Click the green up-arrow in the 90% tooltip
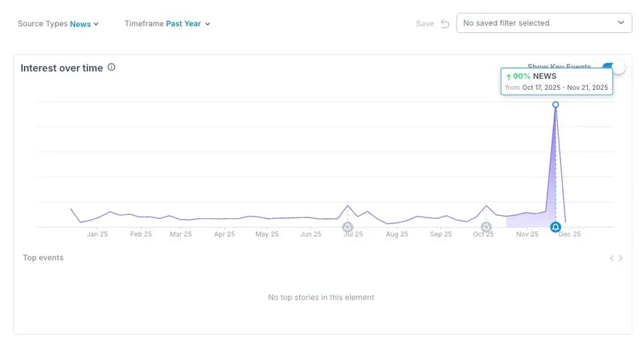This screenshot has height=347, width=644. coord(508,76)
